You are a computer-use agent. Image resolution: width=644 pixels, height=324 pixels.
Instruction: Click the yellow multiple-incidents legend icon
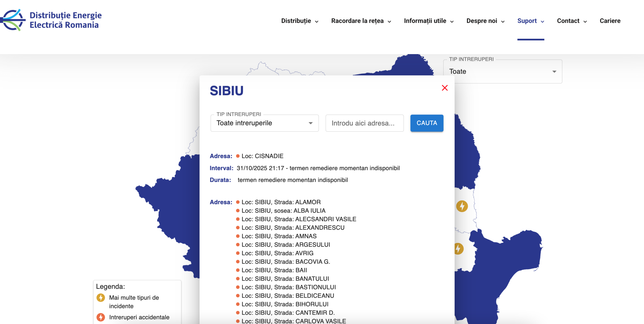pos(101,298)
